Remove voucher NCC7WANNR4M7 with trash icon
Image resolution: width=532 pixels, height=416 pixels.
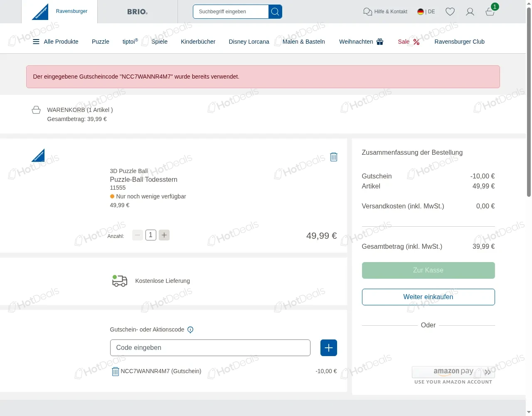click(x=116, y=371)
